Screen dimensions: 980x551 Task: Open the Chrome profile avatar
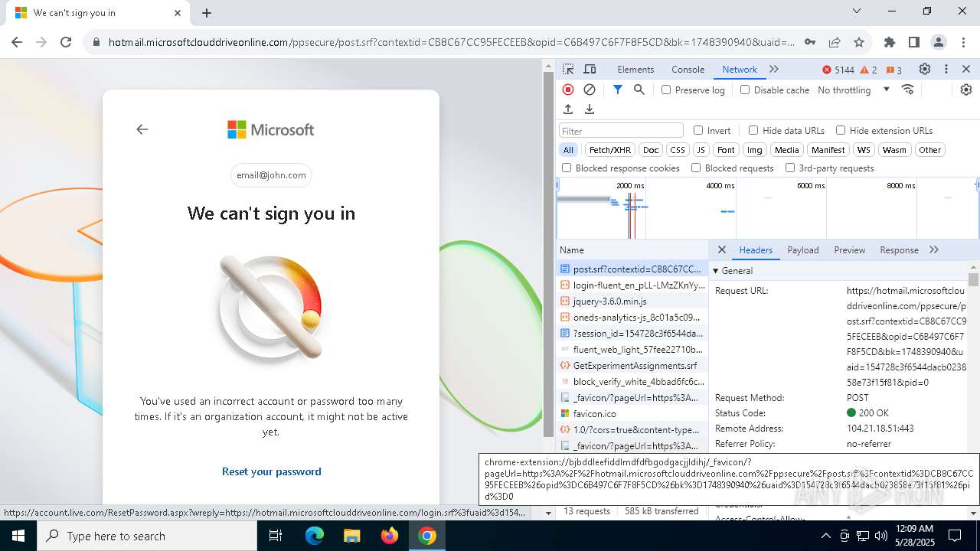pyautogui.click(x=939, y=42)
